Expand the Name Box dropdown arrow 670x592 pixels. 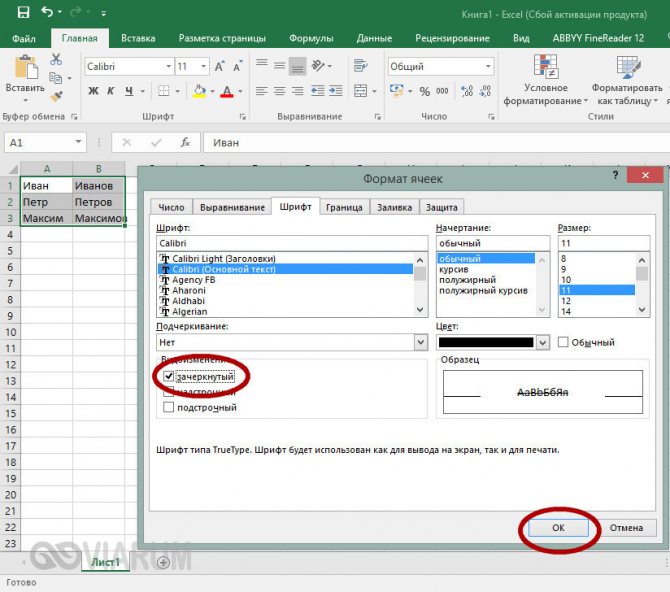coord(78,142)
